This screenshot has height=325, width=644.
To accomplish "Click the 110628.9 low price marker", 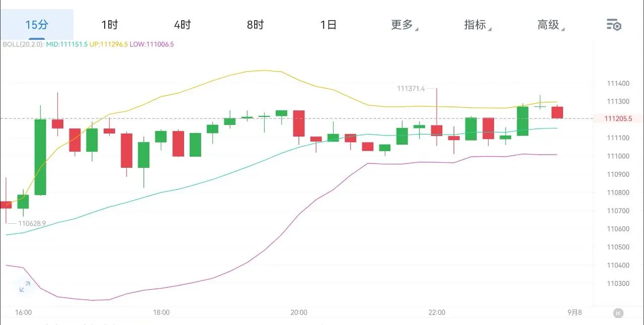I will (32, 223).
